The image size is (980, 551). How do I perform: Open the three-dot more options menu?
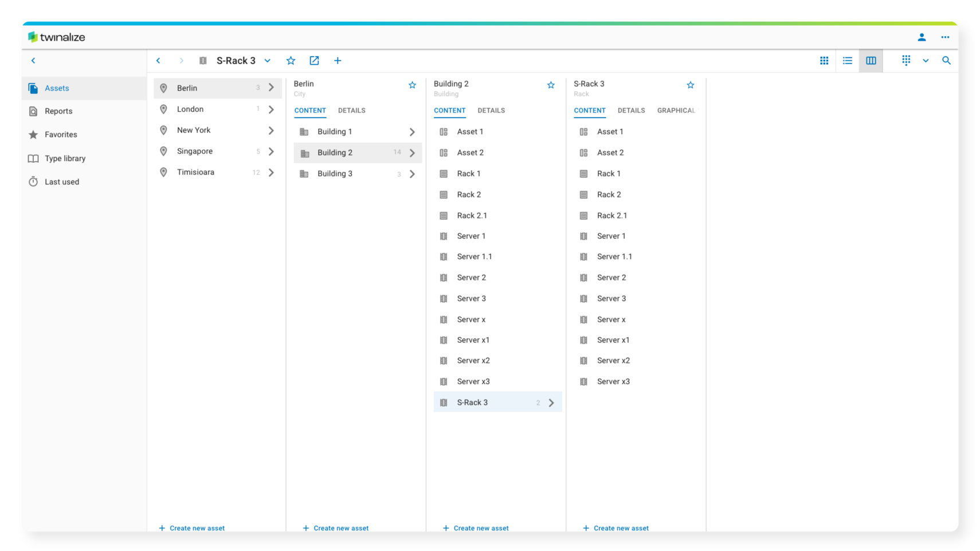pyautogui.click(x=945, y=37)
